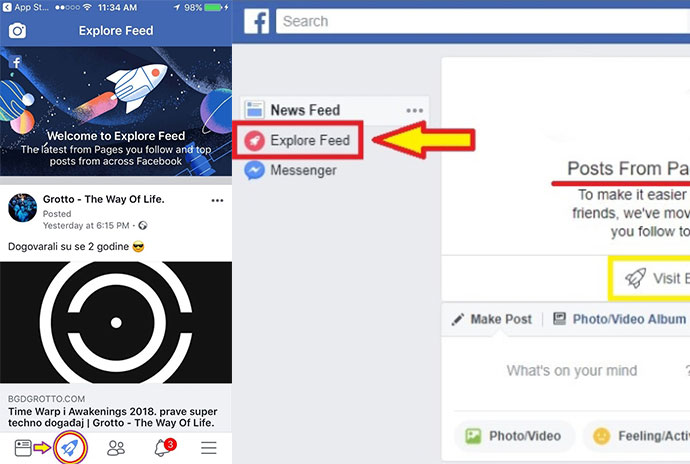The height and width of the screenshot is (464, 690).
Task: Open the Grotto circular logo post image
Action: point(116,322)
